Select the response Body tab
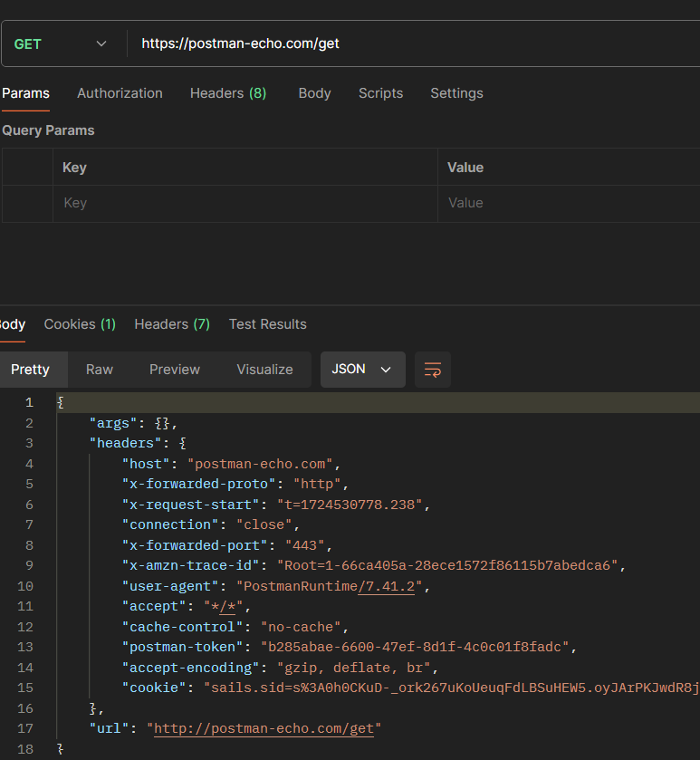 tap(12, 323)
